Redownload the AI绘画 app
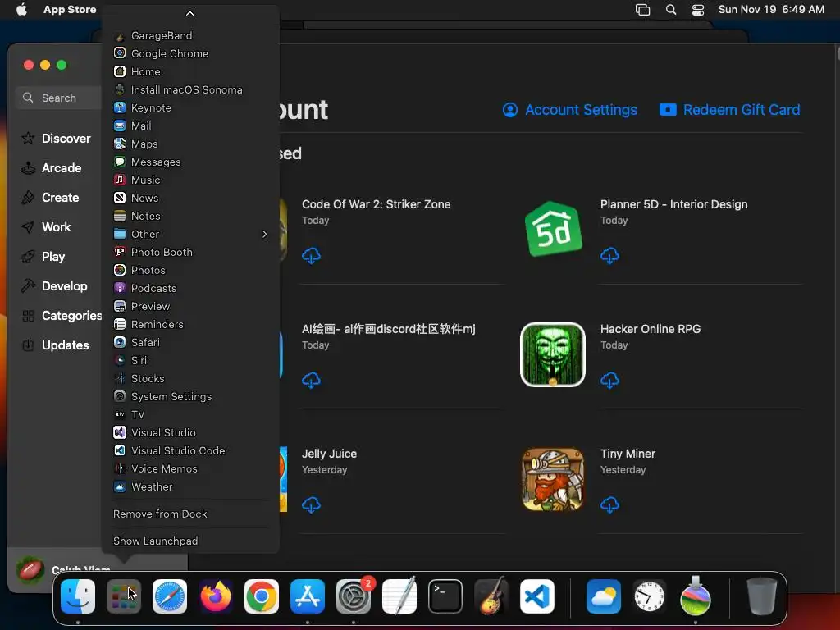840x630 pixels. coord(311,381)
